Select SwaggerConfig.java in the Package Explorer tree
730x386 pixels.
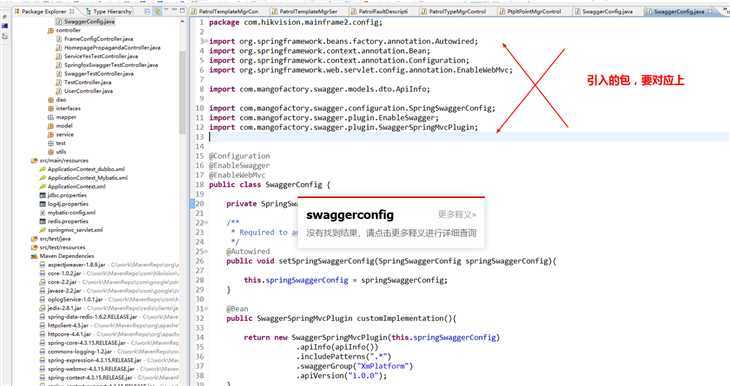pos(85,21)
